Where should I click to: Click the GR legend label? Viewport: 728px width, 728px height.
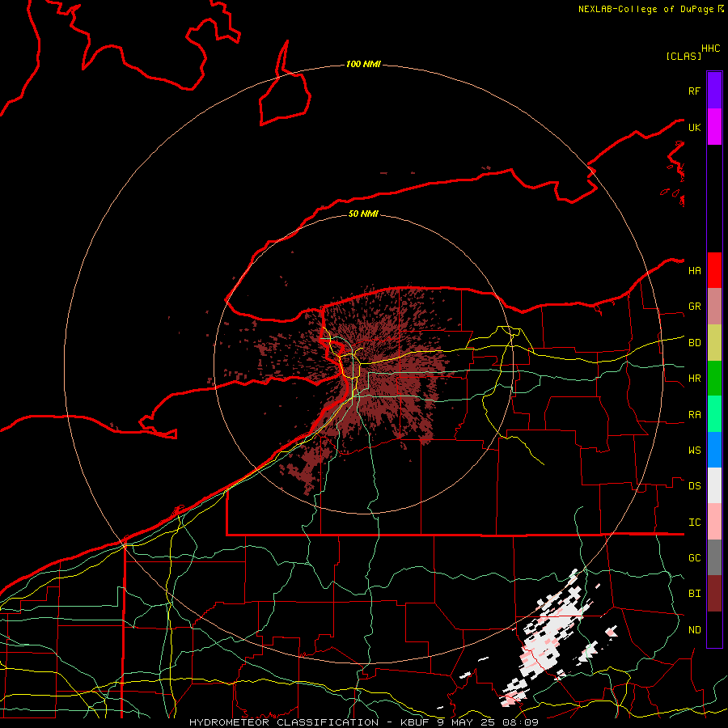coord(695,307)
